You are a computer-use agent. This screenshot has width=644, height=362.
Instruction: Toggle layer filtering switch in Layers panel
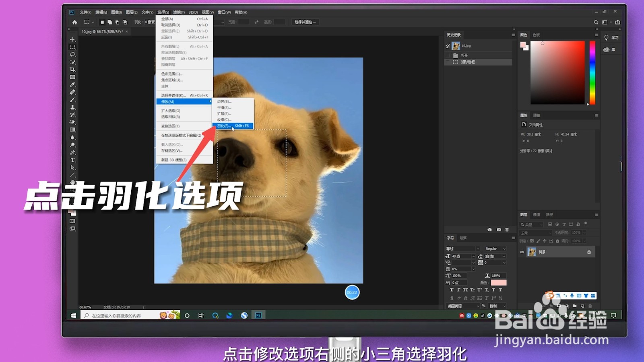pos(586,224)
